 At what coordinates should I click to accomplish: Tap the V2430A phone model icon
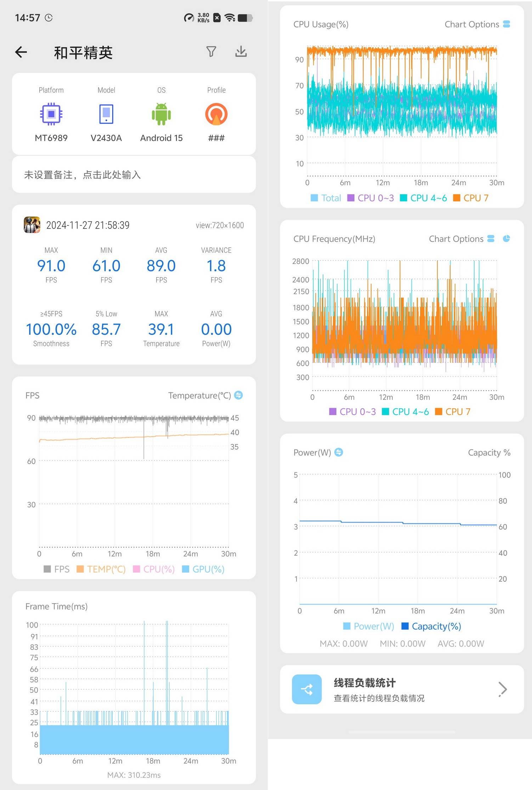[x=106, y=114]
